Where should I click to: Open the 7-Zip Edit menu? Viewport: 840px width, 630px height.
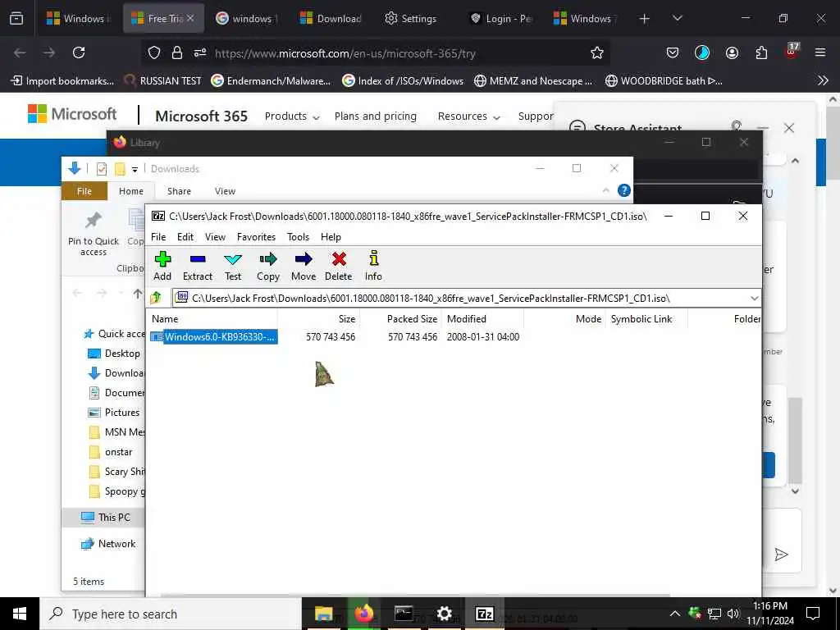pyautogui.click(x=185, y=237)
